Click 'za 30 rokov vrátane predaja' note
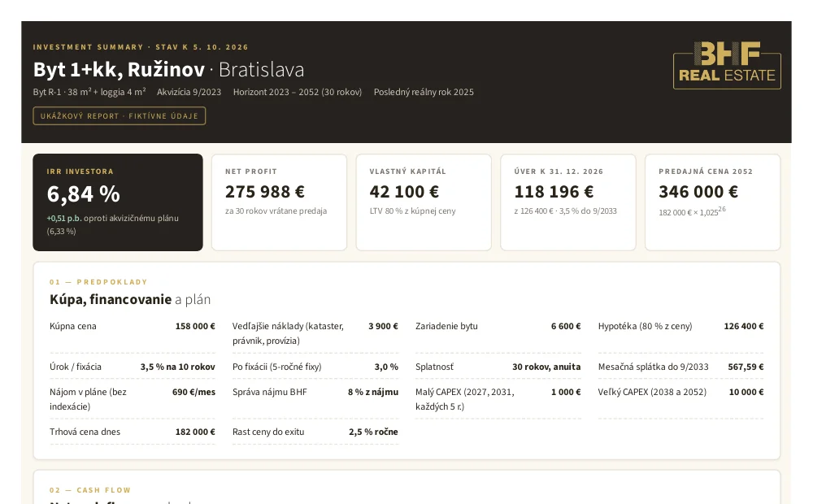The height and width of the screenshot is (504, 813). [x=276, y=211]
